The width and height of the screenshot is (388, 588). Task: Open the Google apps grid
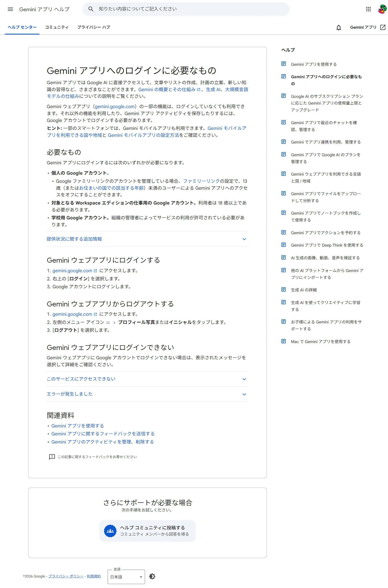click(x=368, y=9)
